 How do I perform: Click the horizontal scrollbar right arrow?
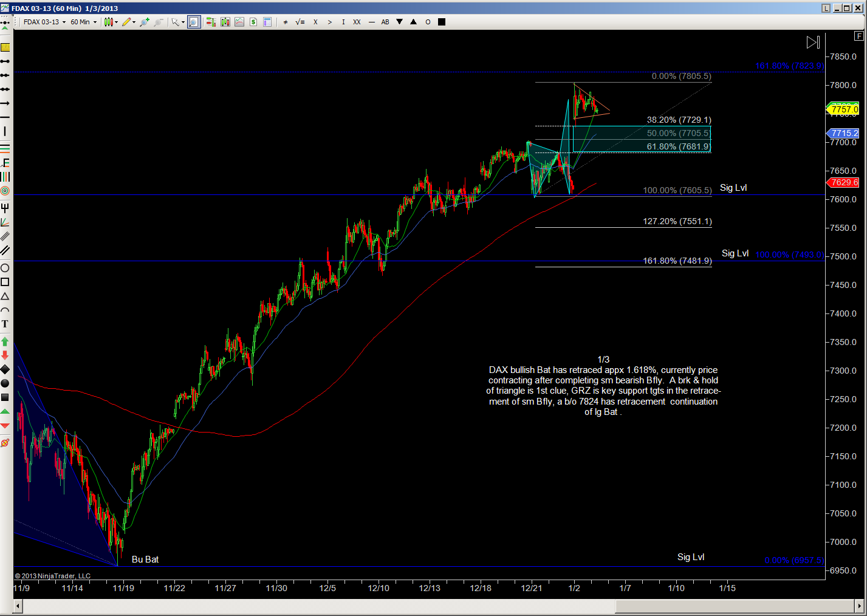859,606
